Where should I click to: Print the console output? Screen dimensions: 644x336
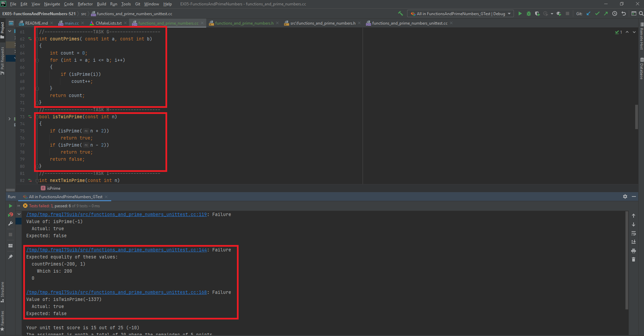[x=634, y=251]
